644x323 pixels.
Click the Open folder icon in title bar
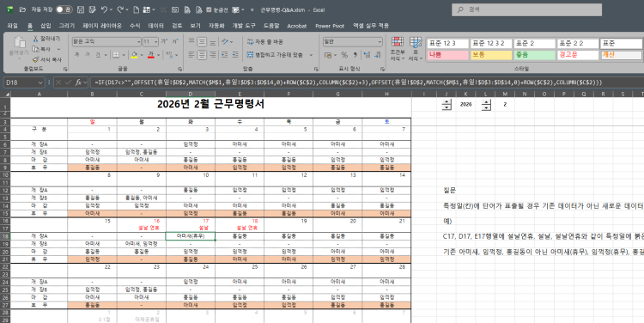(22, 9)
